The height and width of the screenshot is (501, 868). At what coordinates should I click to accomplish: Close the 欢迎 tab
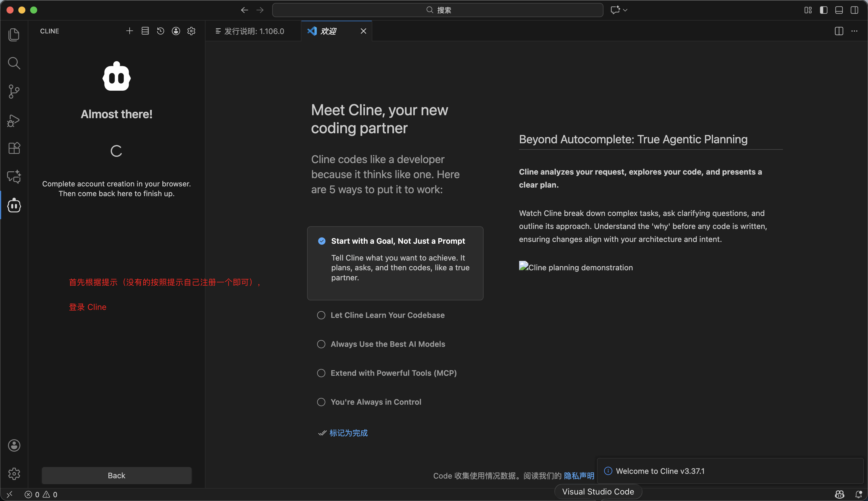tap(363, 31)
